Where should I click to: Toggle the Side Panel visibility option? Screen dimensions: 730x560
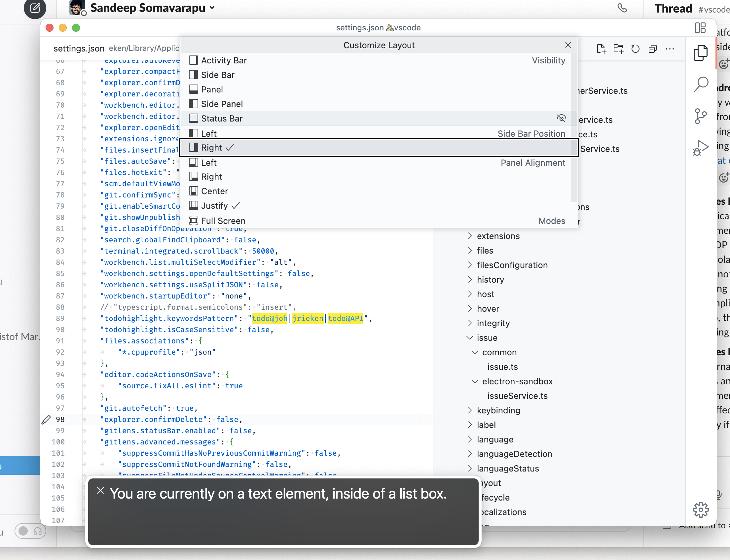point(222,104)
